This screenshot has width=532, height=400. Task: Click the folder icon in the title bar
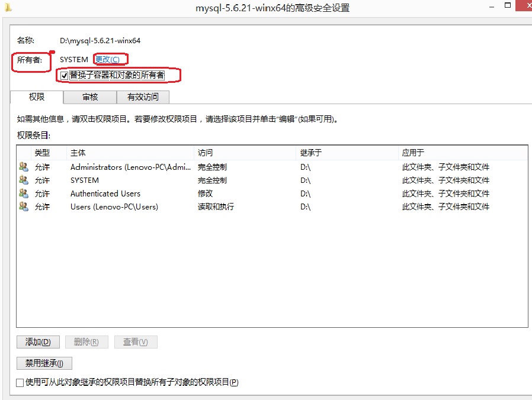(8, 7)
